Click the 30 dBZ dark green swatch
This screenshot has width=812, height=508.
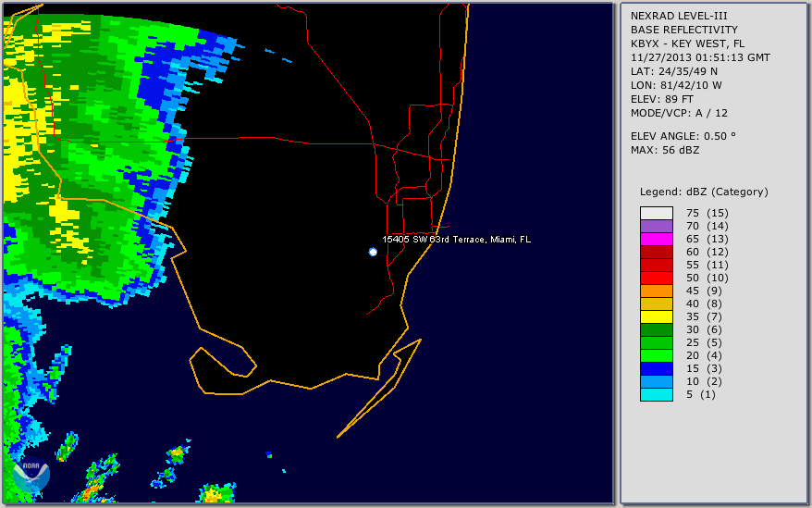point(656,329)
